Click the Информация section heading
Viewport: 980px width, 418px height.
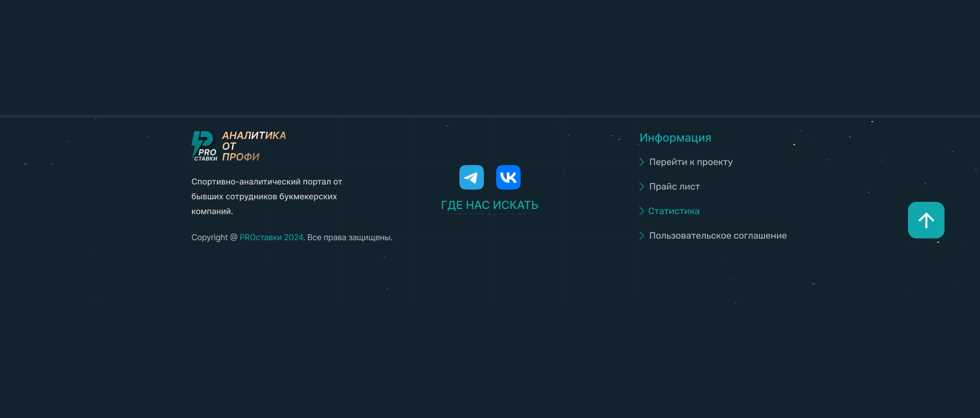[x=675, y=138]
